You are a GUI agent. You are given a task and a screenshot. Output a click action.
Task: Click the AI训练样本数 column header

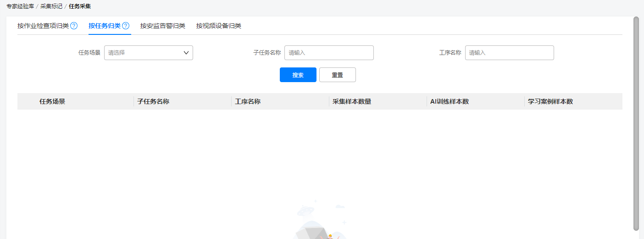pyautogui.click(x=450, y=101)
